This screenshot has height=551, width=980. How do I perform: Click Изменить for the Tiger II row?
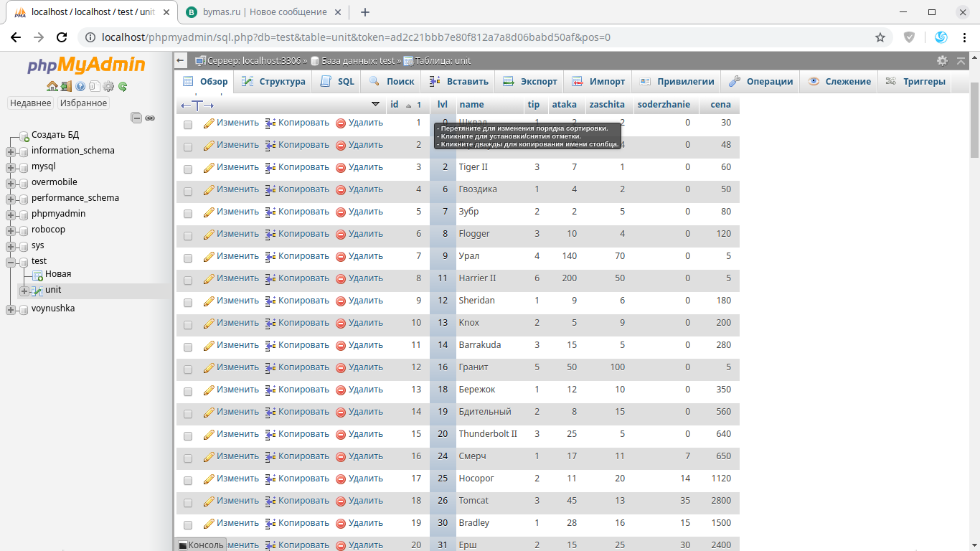click(x=231, y=167)
